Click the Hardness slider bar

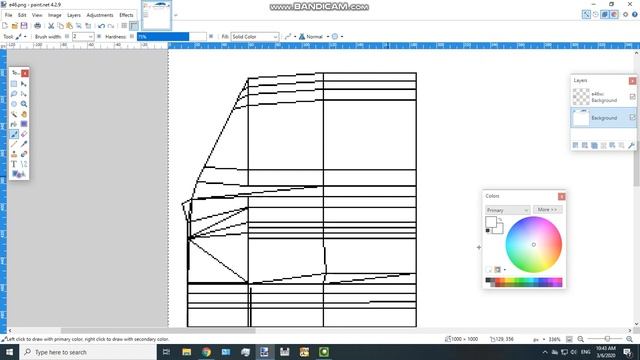[171, 37]
